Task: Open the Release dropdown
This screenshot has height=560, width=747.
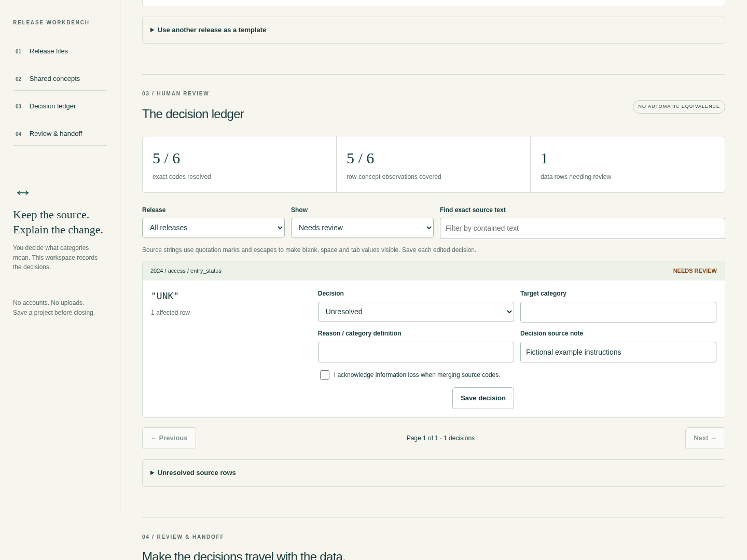Action: point(213,228)
